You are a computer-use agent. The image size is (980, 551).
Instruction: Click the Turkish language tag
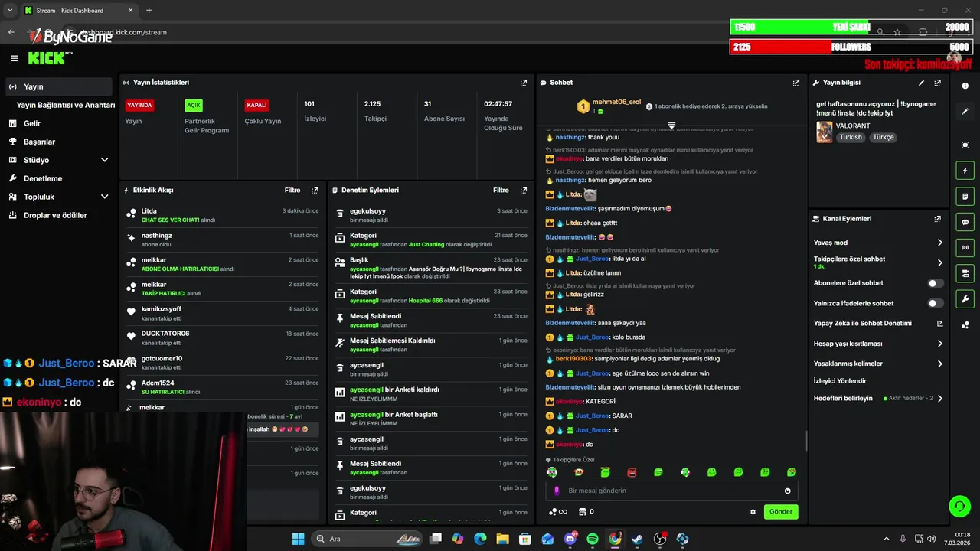851,138
